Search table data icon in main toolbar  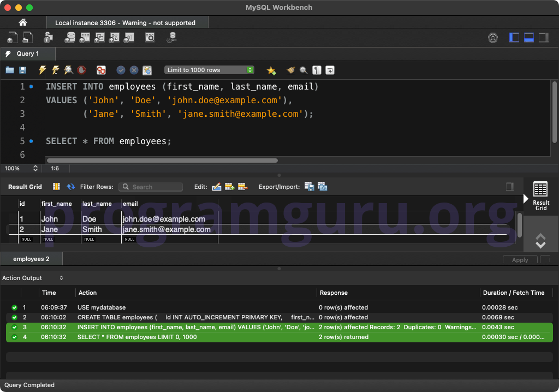click(x=150, y=38)
